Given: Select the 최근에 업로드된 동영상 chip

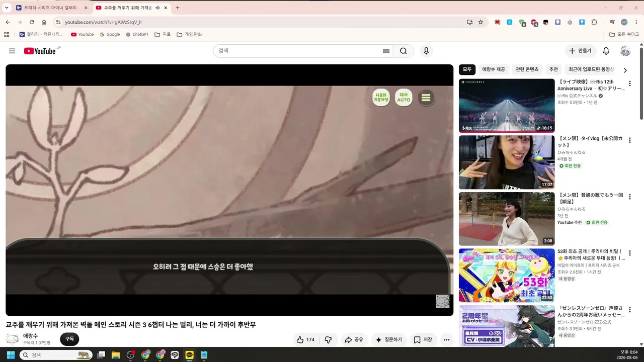Looking at the screenshot, I should click(591, 69).
